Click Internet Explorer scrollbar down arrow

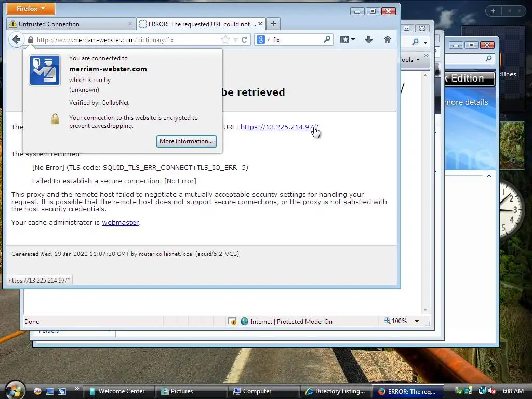coord(425,310)
